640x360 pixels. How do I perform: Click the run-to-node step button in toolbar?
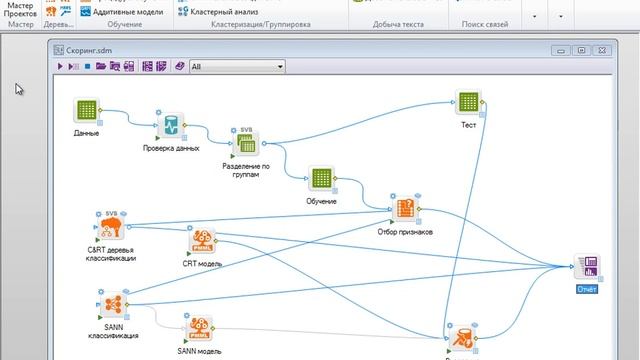[73, 66]
